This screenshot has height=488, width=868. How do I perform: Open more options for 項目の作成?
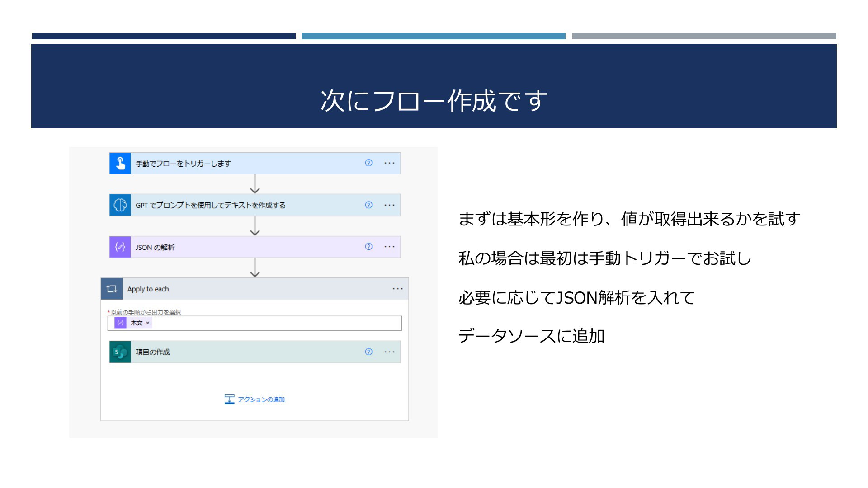click(389, 352)
